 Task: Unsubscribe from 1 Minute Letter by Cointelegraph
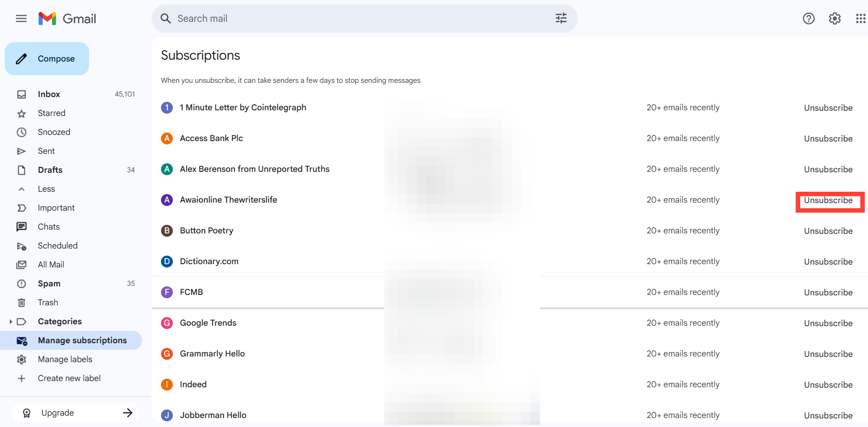(x=828, y=108)
